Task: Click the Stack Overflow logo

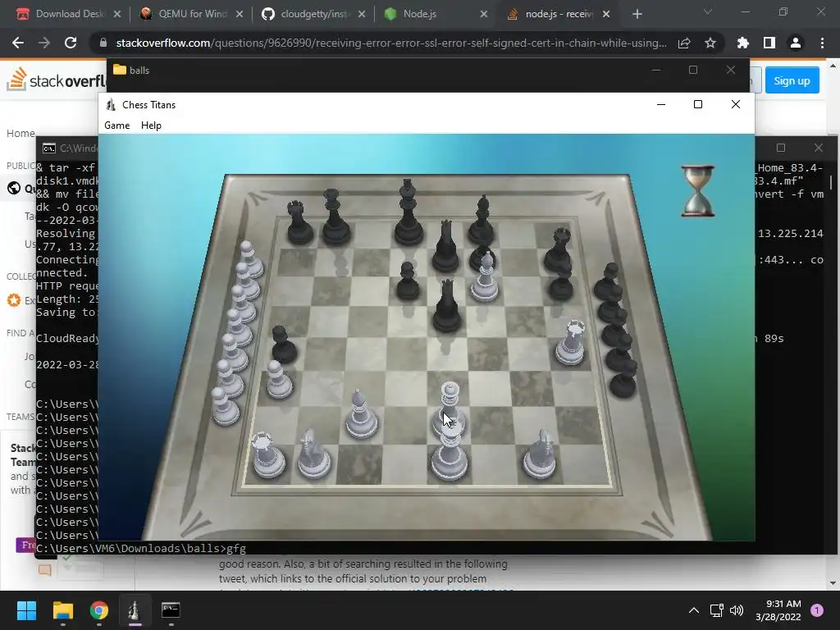Action: pos(57,80)
